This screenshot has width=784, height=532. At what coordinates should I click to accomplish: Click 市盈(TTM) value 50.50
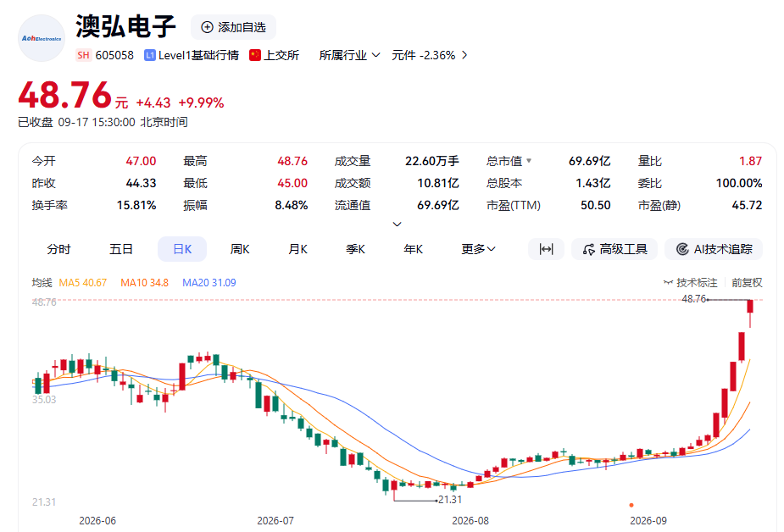point(596,205)
